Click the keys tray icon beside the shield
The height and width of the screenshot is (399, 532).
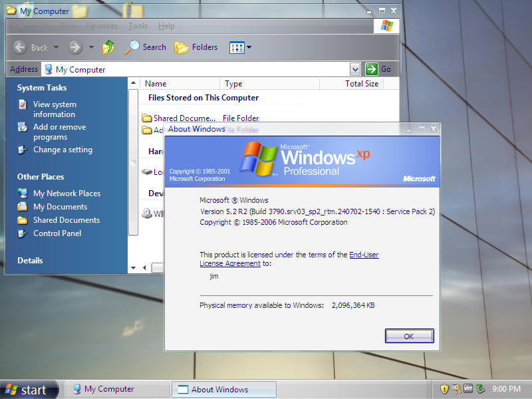456,389
